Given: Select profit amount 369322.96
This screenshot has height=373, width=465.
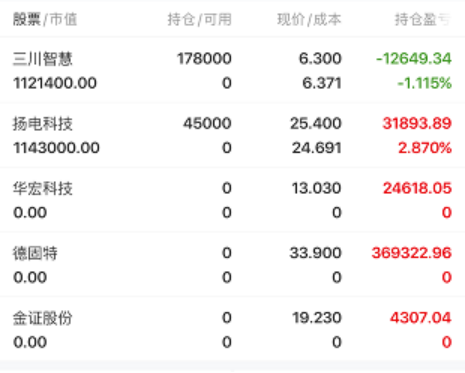Looking at the screenshot, I should (x=412, y=253).
